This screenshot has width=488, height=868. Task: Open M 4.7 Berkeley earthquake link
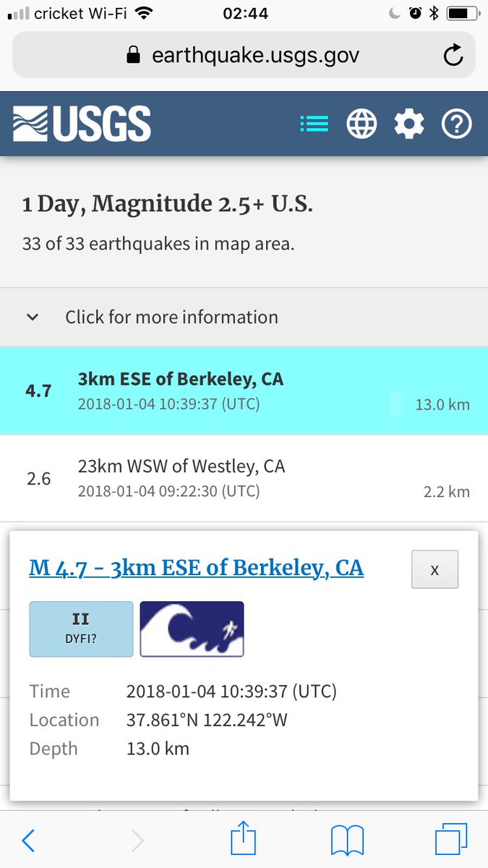tap(196, 569)
